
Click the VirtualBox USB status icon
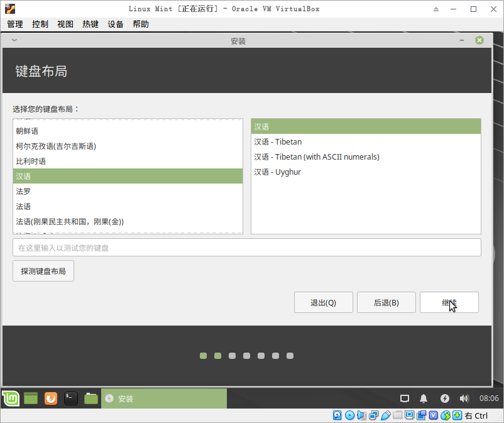[x=387, y=415]
